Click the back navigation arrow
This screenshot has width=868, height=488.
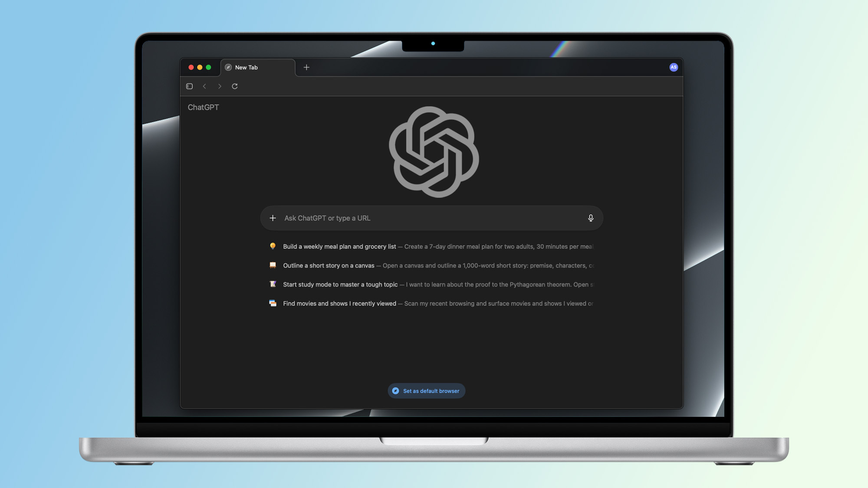click(x=204, y=86)
